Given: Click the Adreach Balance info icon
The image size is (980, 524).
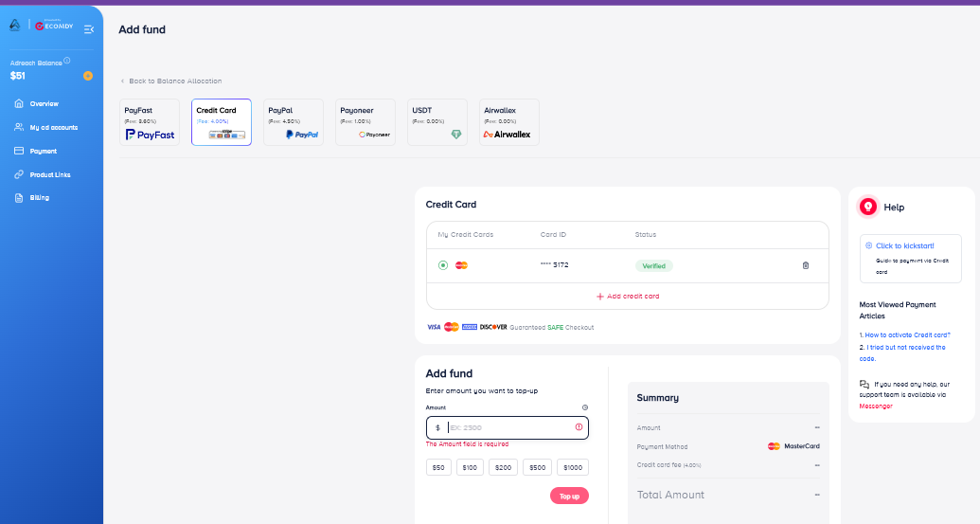Looking at the screenshot, I should click(67, 61).
